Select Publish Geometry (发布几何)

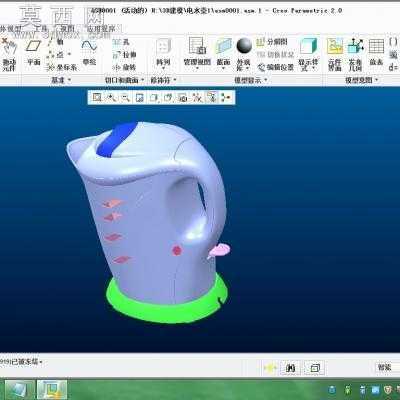[355, 55]
